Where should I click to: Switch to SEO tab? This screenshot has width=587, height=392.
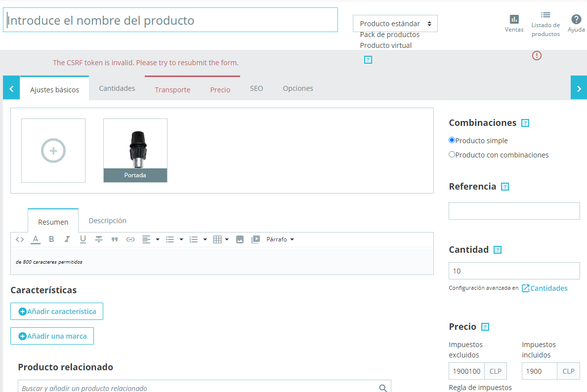click(256, 88)
